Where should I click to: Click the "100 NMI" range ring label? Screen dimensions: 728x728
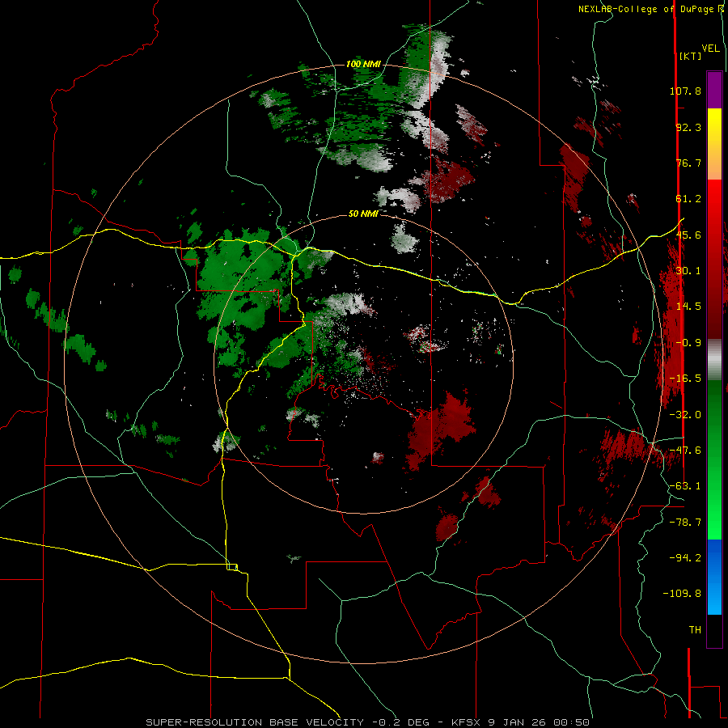click(x=363, y=64)
